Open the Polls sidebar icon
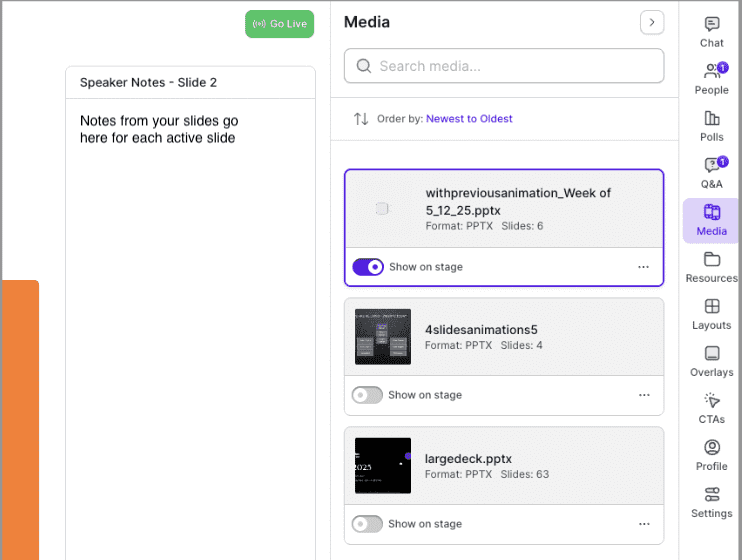The image size is (742, 560). pos(711,119)
